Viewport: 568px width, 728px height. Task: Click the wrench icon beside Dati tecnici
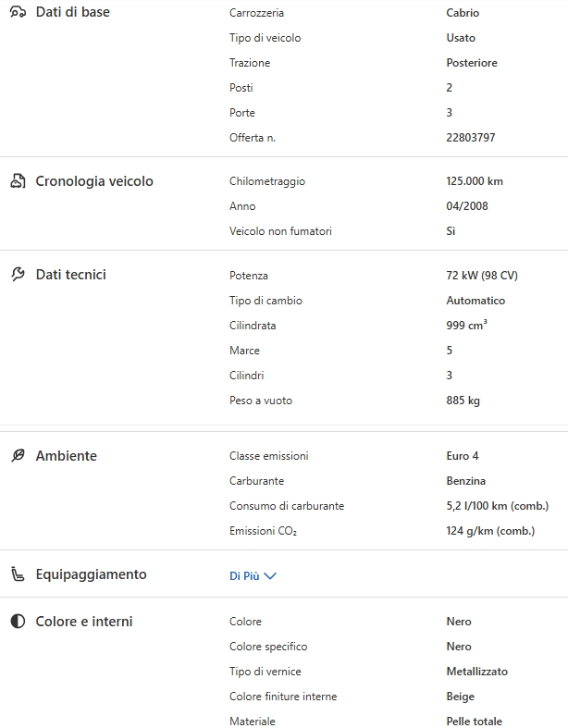(x=18, y=275)
